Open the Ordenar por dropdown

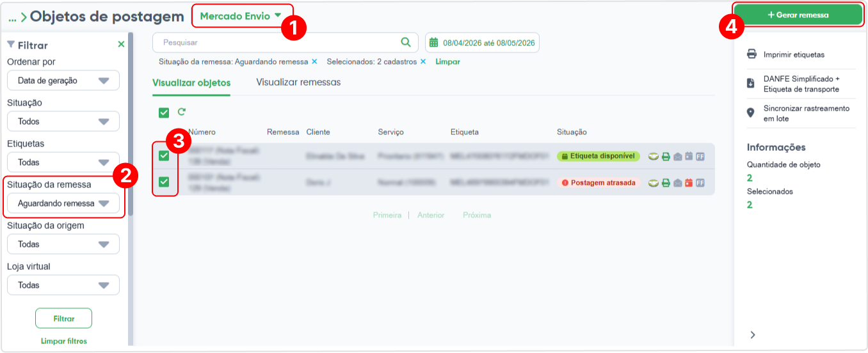tap(63, 81)
